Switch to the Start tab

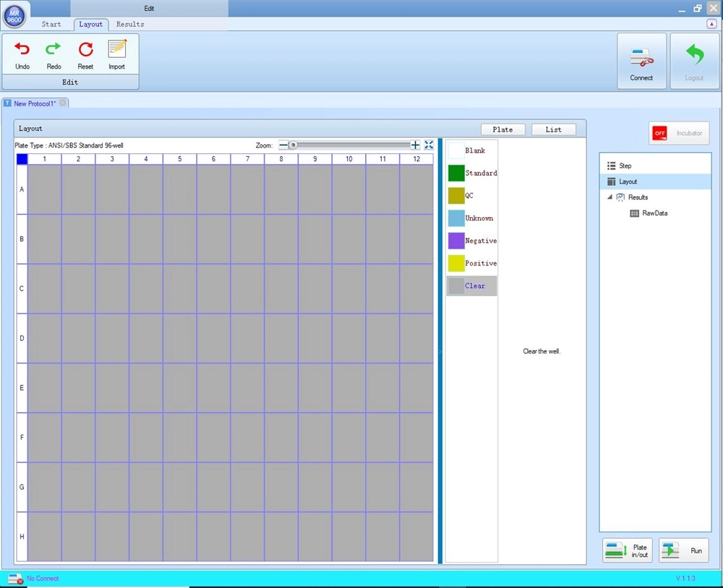point(51,24)
